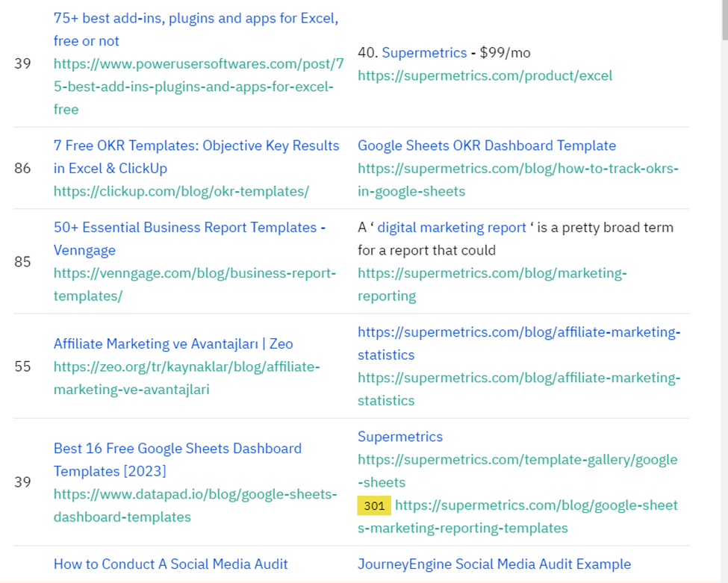The image size is (728, 583).
Task: Select value 39 in the powerusersoftwares row
Action: (22, 63)
